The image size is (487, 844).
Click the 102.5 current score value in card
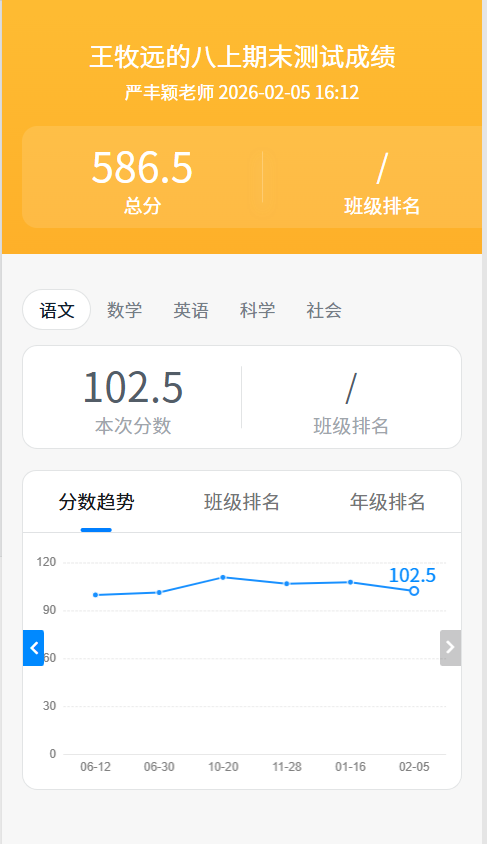pyautogui.click(x=133, y=387)
